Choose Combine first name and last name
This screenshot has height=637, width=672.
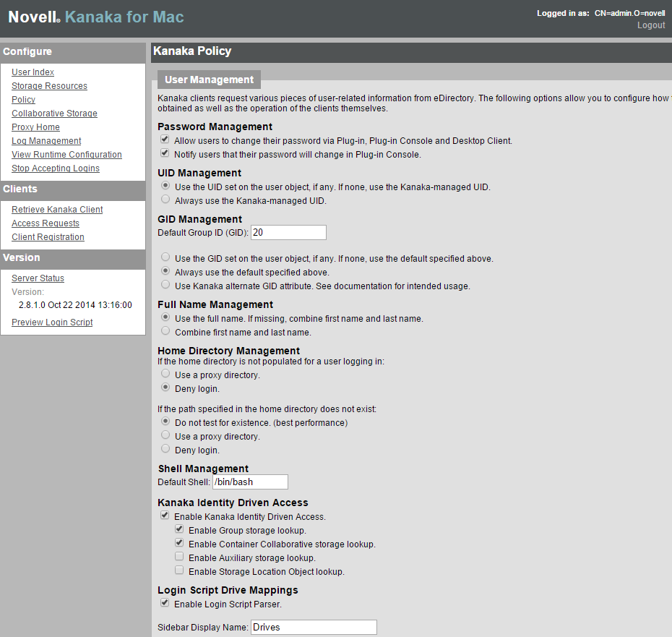pyautogui.click(x=165, y=331)
